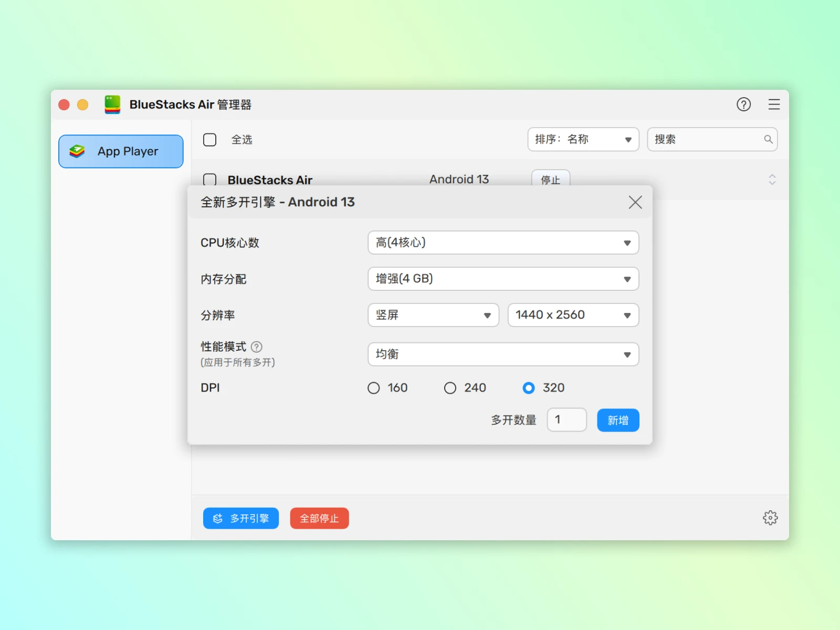
Task: Click the search magnifier icon
Action: [x=768, y=139]
